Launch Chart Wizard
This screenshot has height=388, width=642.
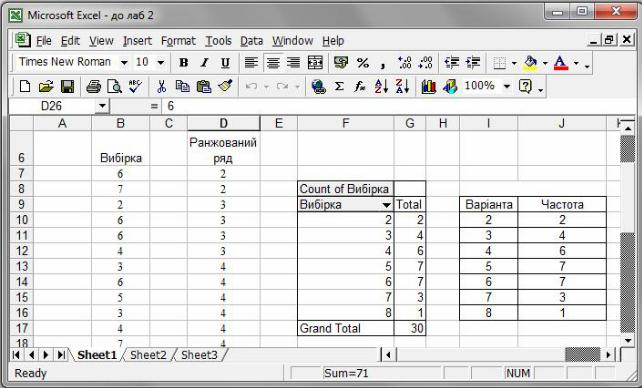[428, 86]
